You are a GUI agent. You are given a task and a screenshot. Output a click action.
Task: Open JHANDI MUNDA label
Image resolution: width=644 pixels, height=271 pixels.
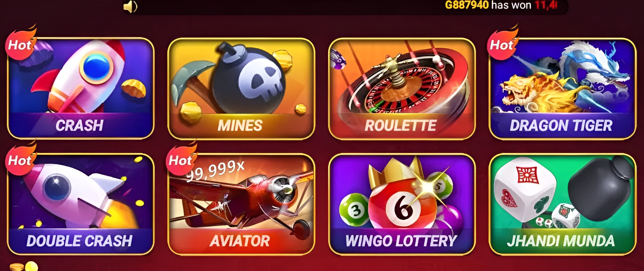click(561, 241)
